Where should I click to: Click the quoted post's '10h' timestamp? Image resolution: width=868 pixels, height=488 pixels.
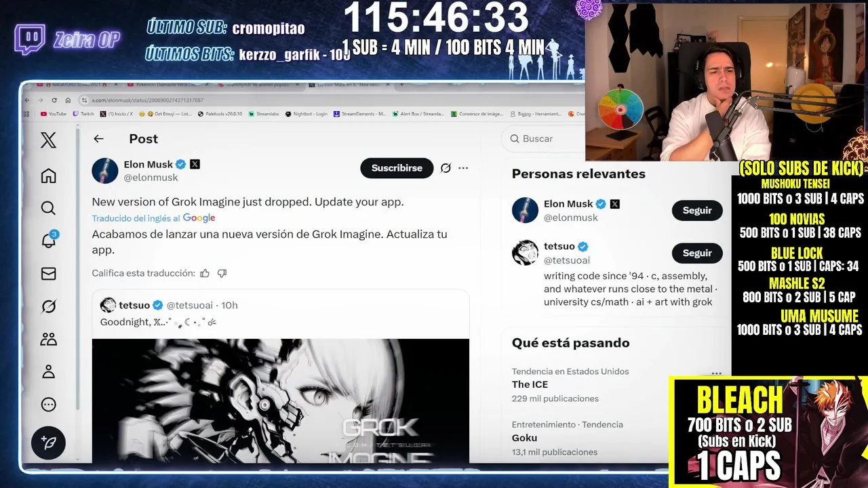coord(229,305)
